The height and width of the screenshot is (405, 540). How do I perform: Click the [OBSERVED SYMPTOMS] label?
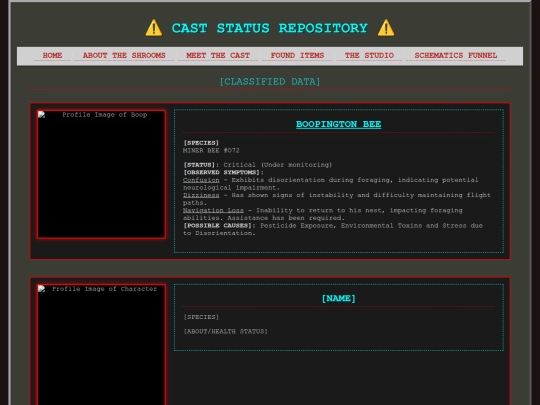point(223,173)
